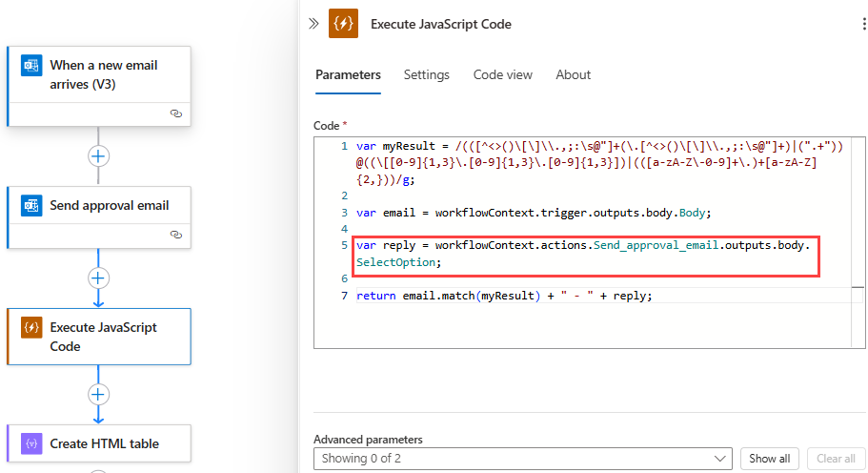Open the Advanced parameters dropdown
The height and width of the screenshot is (473, 868).
(x=522, y=459)
